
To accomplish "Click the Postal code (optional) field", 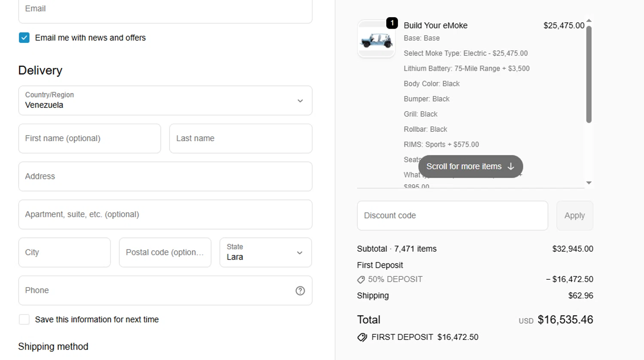I will coord(165,252).
